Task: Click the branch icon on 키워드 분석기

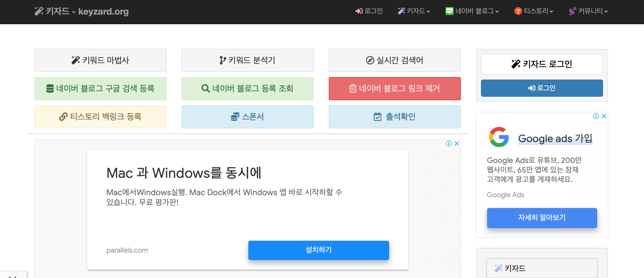Action: pos(223,60)
